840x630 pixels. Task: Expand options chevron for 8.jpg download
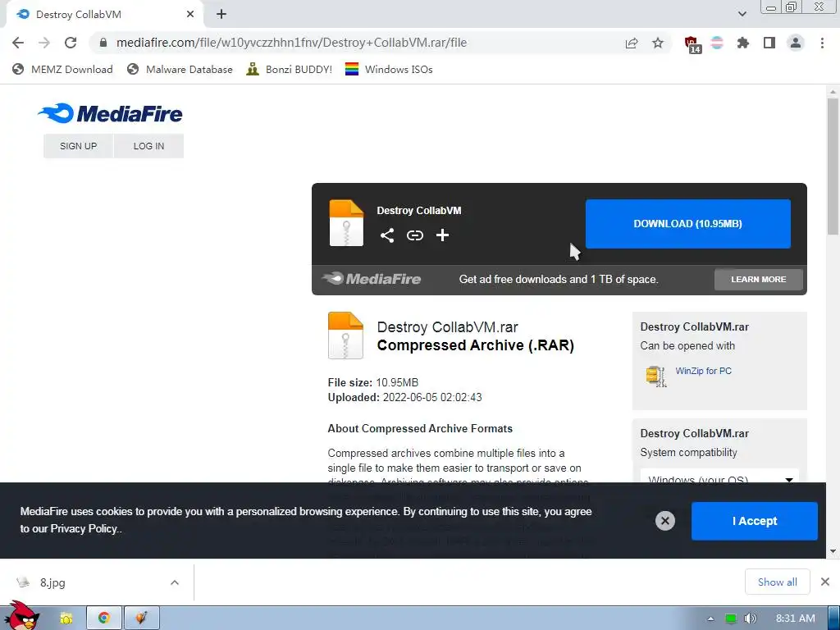point(175,582)
